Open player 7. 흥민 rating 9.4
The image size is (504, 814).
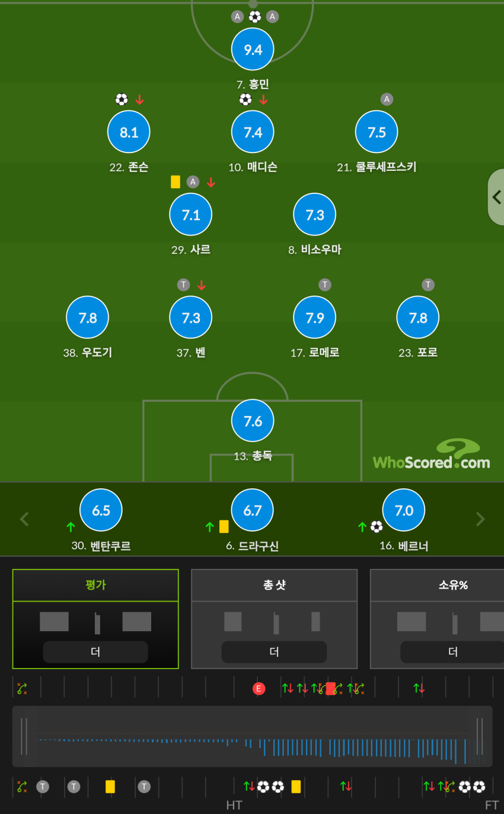coord(253,49)
